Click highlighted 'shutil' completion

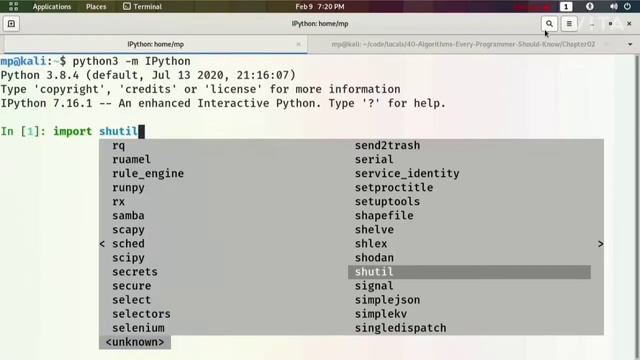[469, 272]
